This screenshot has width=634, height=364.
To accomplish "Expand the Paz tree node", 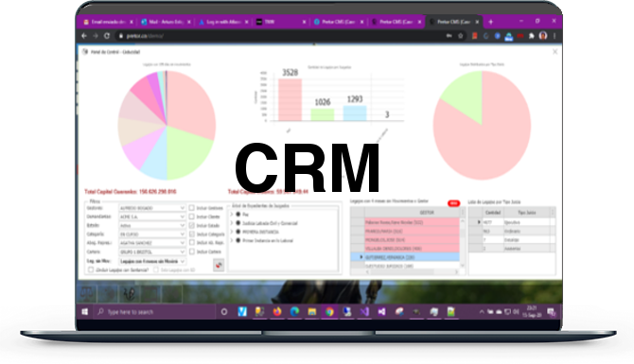I will 232,215.
